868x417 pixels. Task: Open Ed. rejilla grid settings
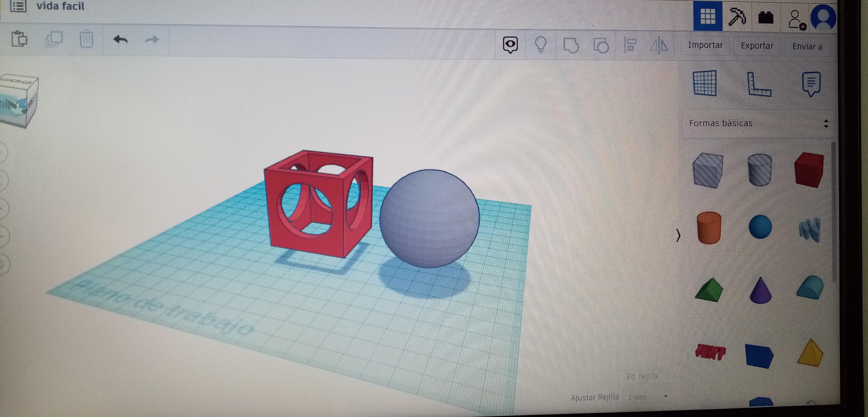(642, 376)
